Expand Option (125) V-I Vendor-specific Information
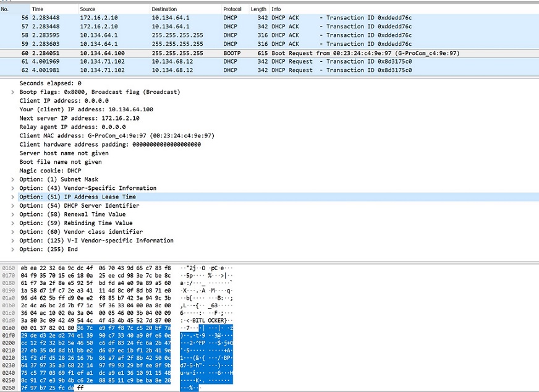Image resolution: width=539 pixels, height=392 pixels. (12, 241)
